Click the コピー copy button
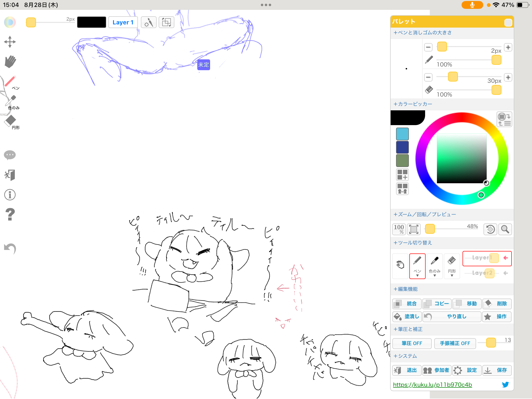The width and height of the screenshot is (532, 399). point(437,304)
